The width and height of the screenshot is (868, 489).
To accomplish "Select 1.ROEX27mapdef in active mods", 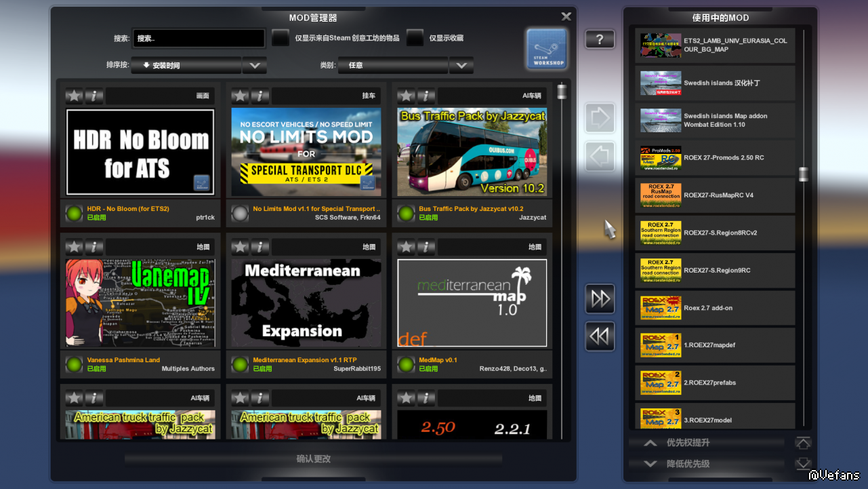I will (x=715, y=345).
